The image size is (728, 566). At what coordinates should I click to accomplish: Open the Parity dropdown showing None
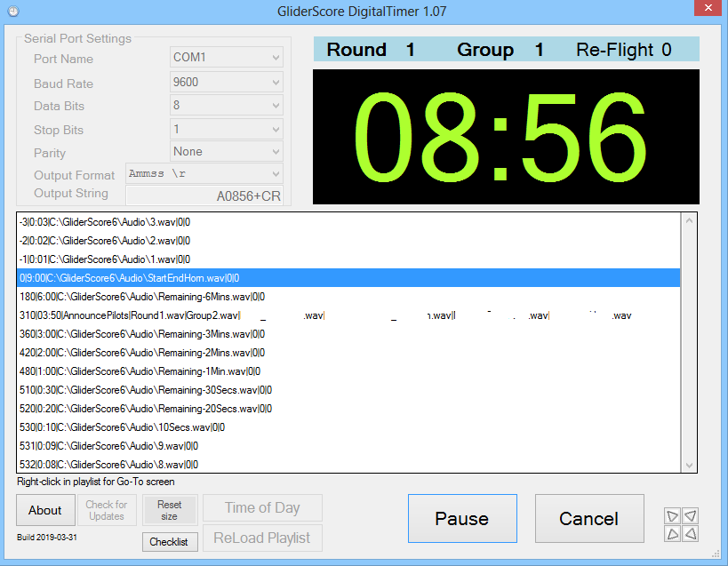click(227, 151)
